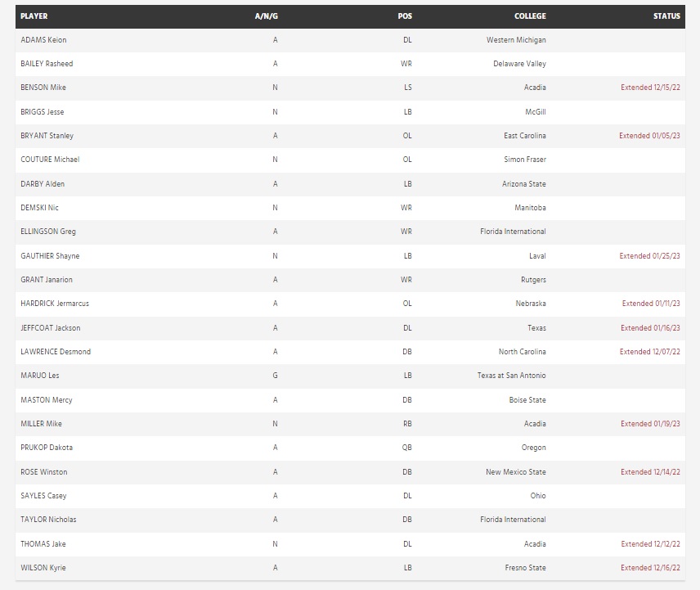Select the COUTURE Michael row name

50,160
